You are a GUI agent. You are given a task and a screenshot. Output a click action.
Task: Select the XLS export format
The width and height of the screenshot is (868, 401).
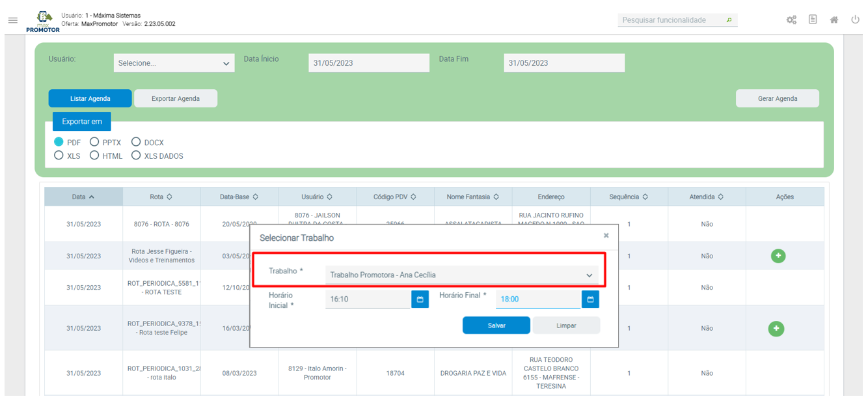59,156
